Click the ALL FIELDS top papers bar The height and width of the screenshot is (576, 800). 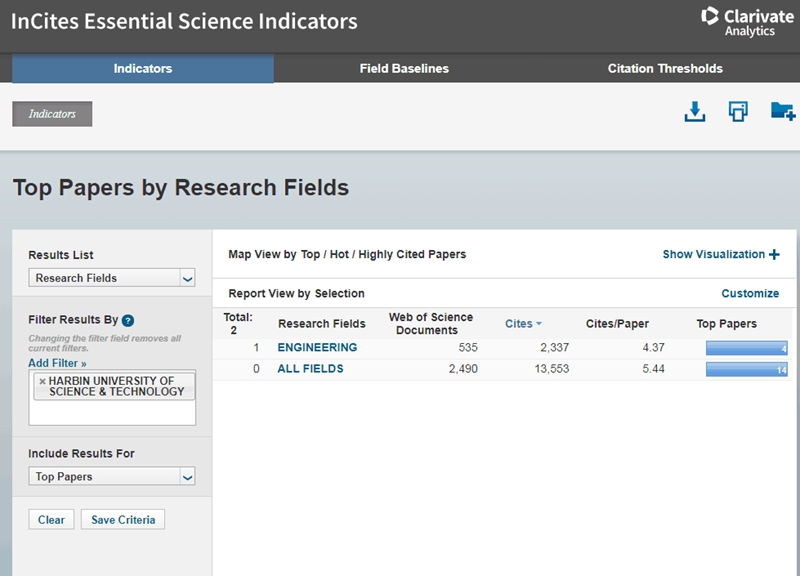pyautogui.click(x=746, y=370)
